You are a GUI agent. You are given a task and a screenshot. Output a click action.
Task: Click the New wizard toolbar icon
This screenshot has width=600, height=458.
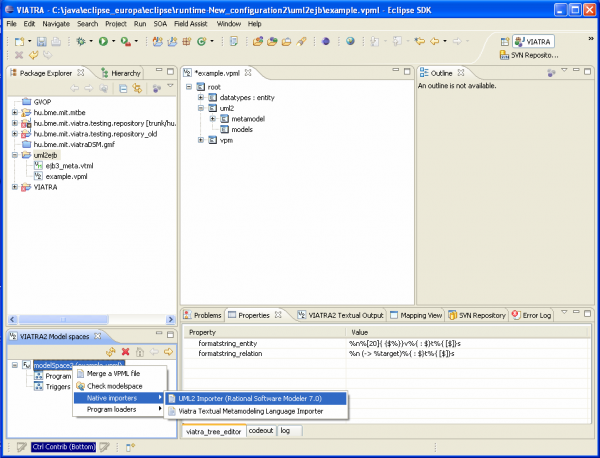(19, 41)
